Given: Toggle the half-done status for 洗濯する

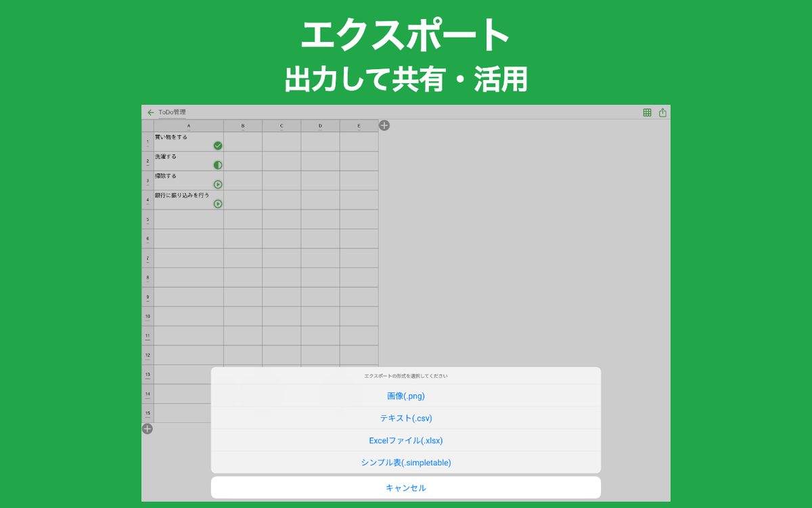Looking at the screenshot, I should pyautogui.click(x=218, y=165).
